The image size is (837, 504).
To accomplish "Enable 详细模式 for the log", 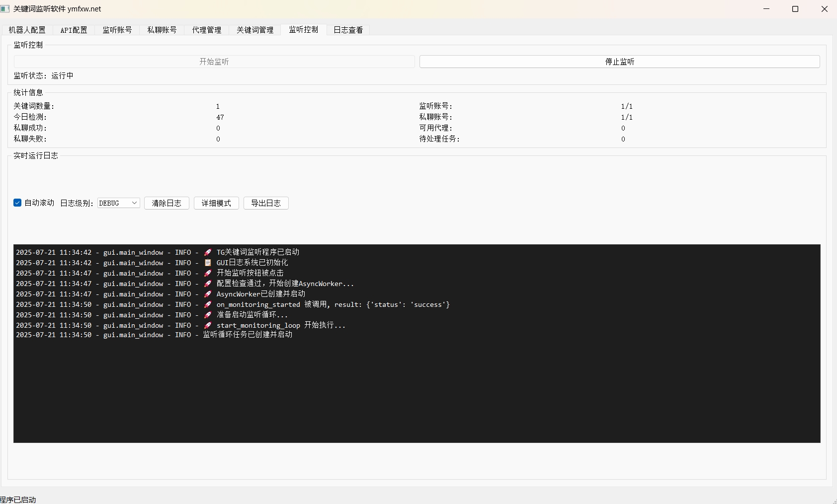I will point(216,203).
